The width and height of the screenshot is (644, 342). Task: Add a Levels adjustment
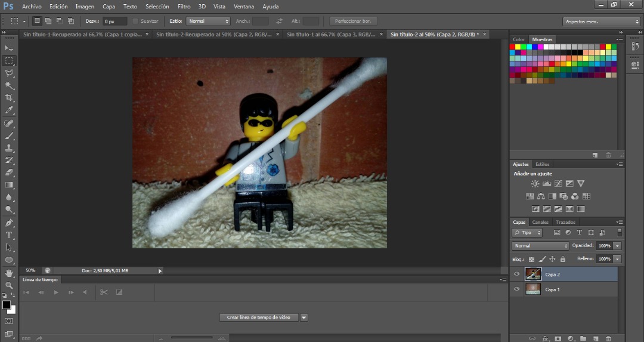[x=547, y=184]
